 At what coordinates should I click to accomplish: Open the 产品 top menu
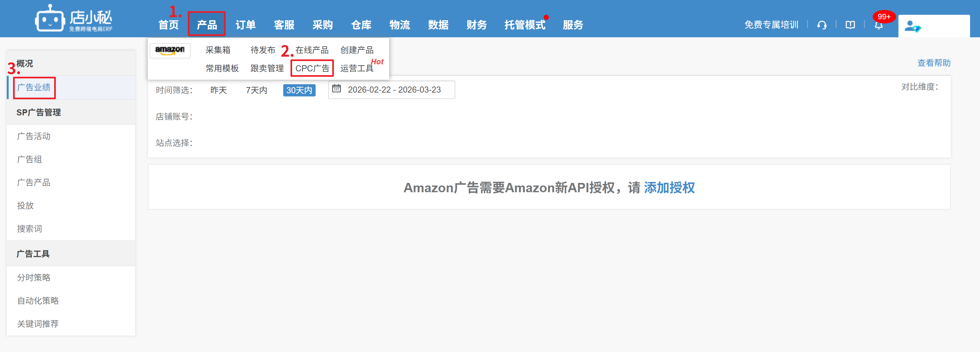coord(206,25)
